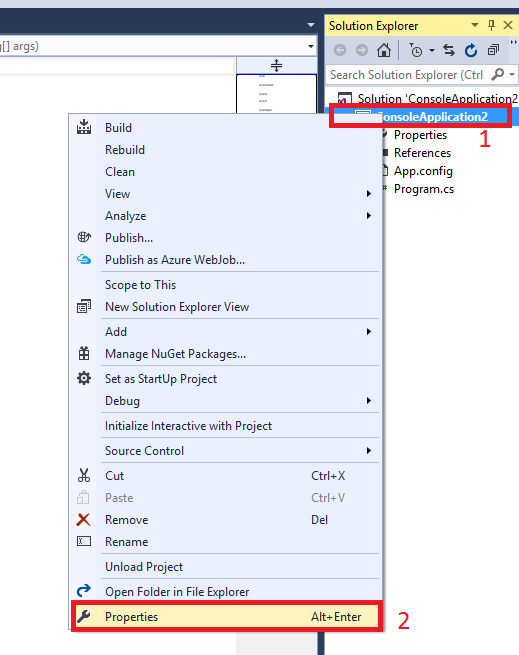This screenshot has width=519, height=655.
Task: Click the Home icon in Solution Explorer
Action: coord(384,50)
